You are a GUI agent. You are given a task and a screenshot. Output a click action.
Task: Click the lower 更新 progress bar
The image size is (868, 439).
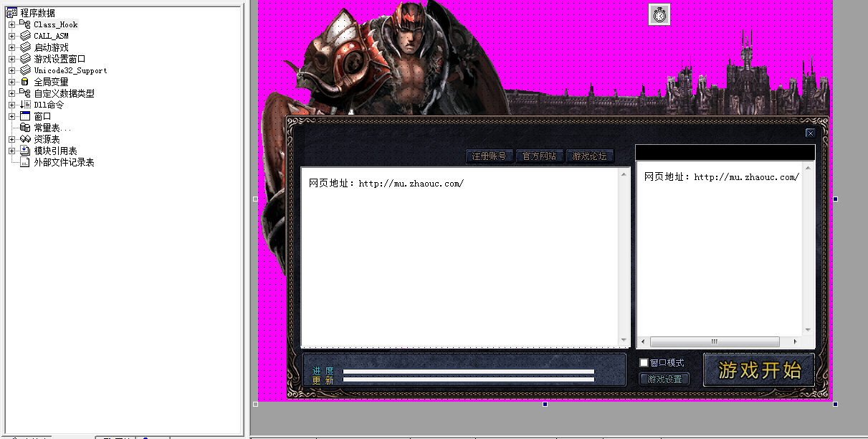click(x=469, y=379)
